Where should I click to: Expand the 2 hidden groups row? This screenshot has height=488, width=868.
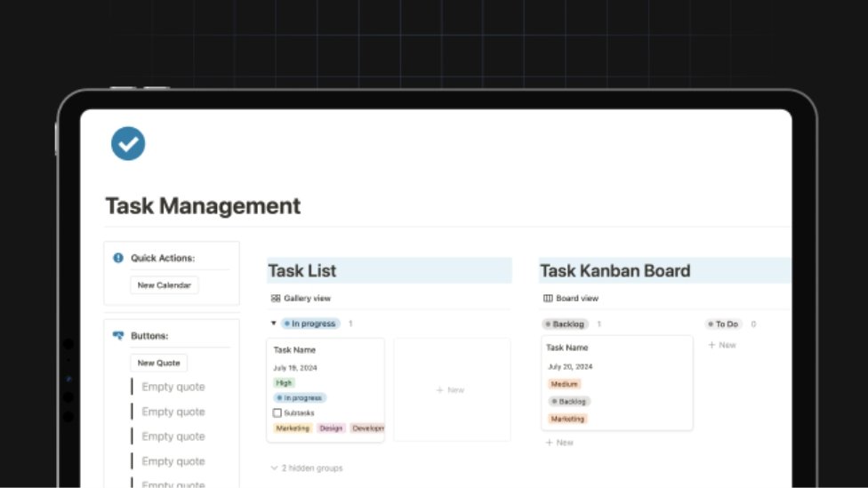coord(307,468)
